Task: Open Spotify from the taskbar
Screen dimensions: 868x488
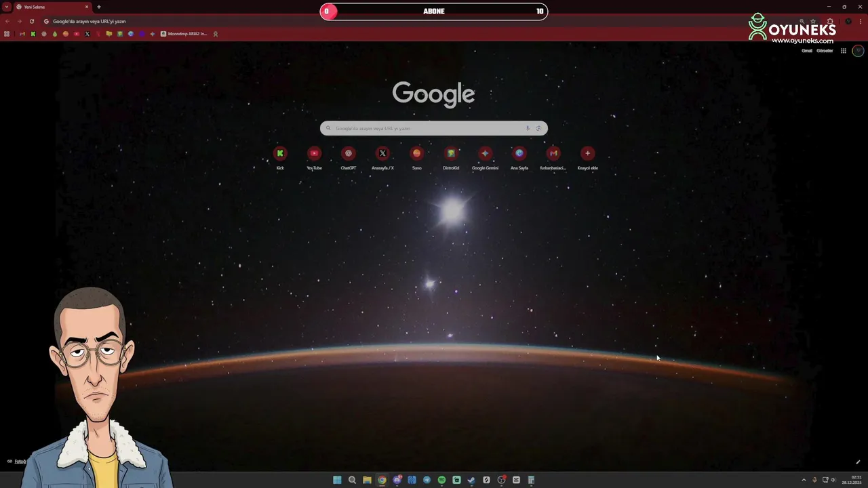Action: (x=441, y=480)
